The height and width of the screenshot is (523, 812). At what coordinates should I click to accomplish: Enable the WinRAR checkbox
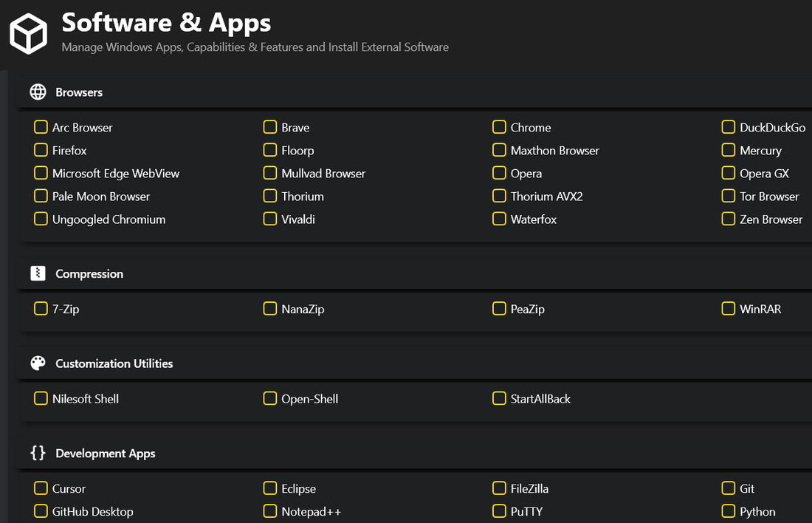[x=728, y=309]
